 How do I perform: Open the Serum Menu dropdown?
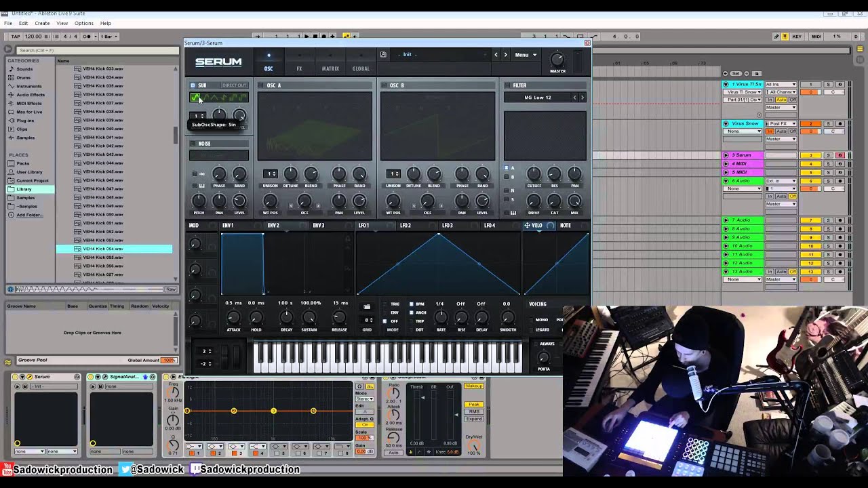(x=526, y=55)
